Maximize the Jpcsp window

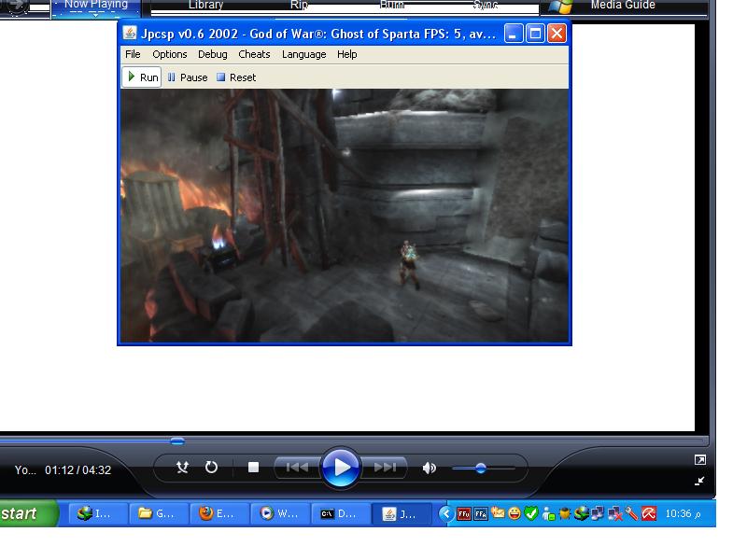point(535,34)
